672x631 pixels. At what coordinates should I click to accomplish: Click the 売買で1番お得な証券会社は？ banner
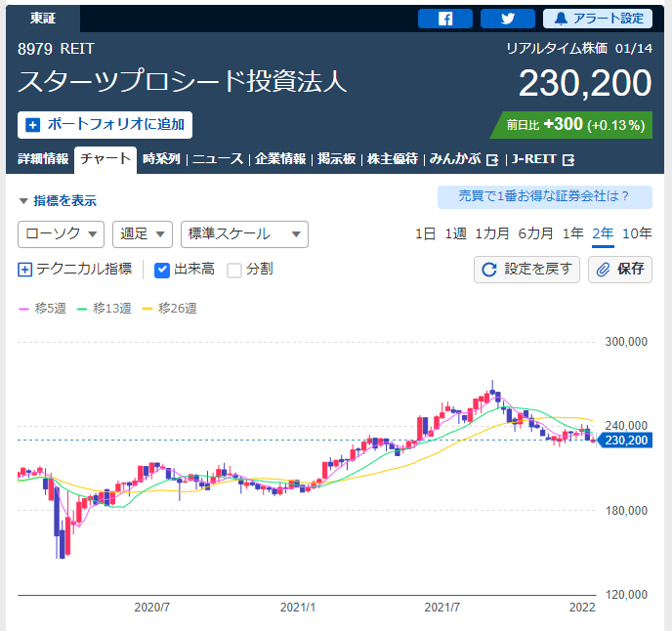click(x=545, y=196)
